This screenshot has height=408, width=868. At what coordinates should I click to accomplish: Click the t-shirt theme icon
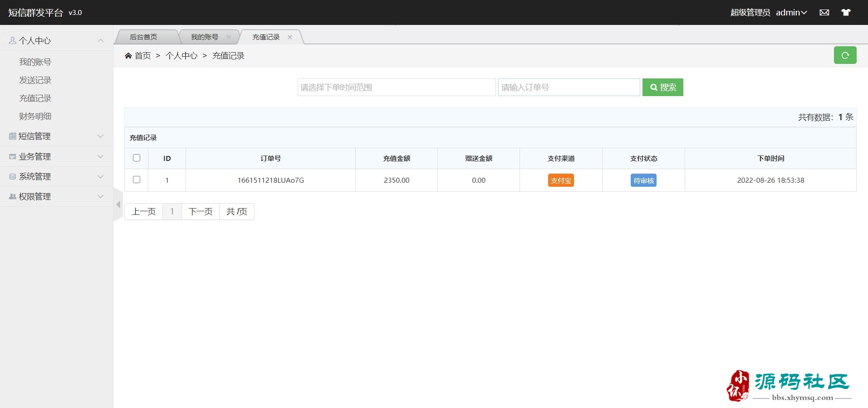[x=846, y=13]
